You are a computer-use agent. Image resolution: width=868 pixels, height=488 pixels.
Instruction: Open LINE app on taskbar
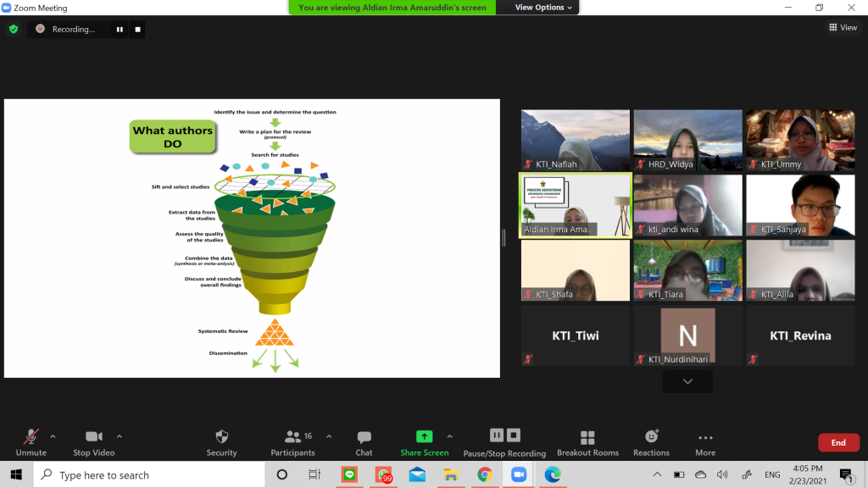(349, 474)
